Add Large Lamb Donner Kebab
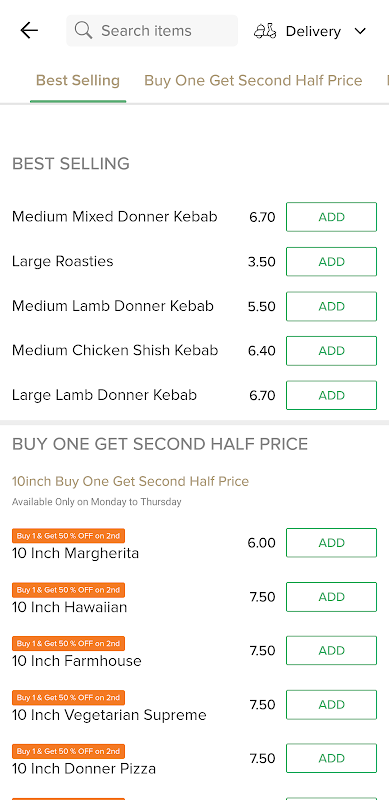The width and height of the screenshot is (389, 800). click(331, 395)
